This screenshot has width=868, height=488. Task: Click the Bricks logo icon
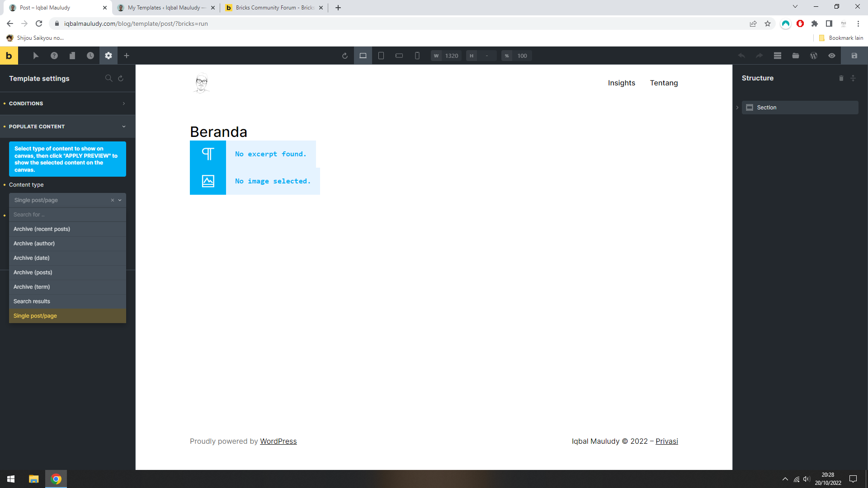click(x=9, y=56)
